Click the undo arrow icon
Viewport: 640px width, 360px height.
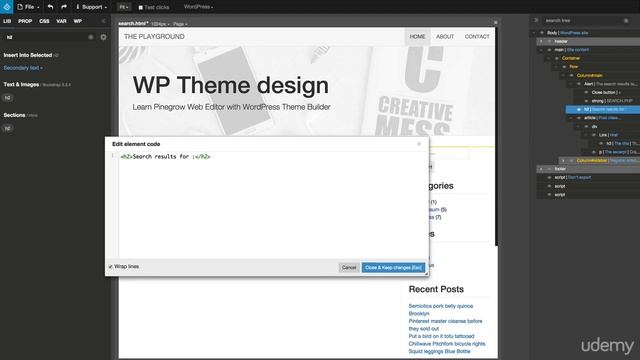(x=50, y=7)
